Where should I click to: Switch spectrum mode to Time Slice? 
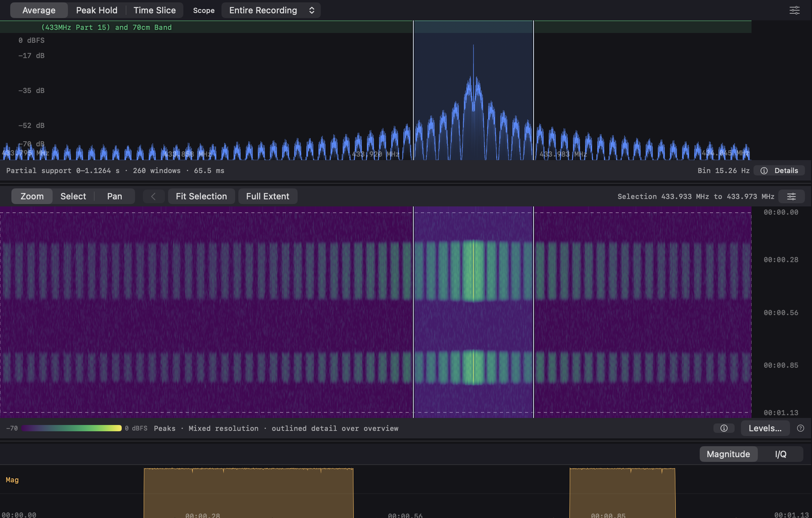155,10
